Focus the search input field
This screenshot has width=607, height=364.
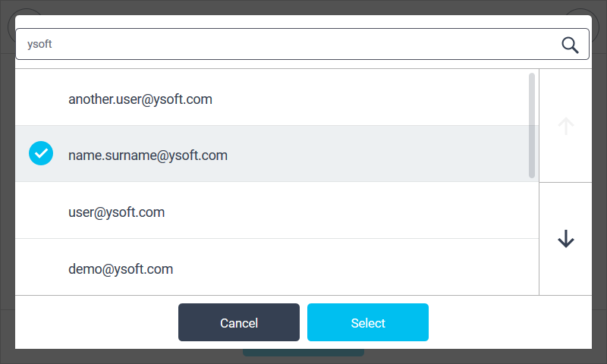pos(288,44)
